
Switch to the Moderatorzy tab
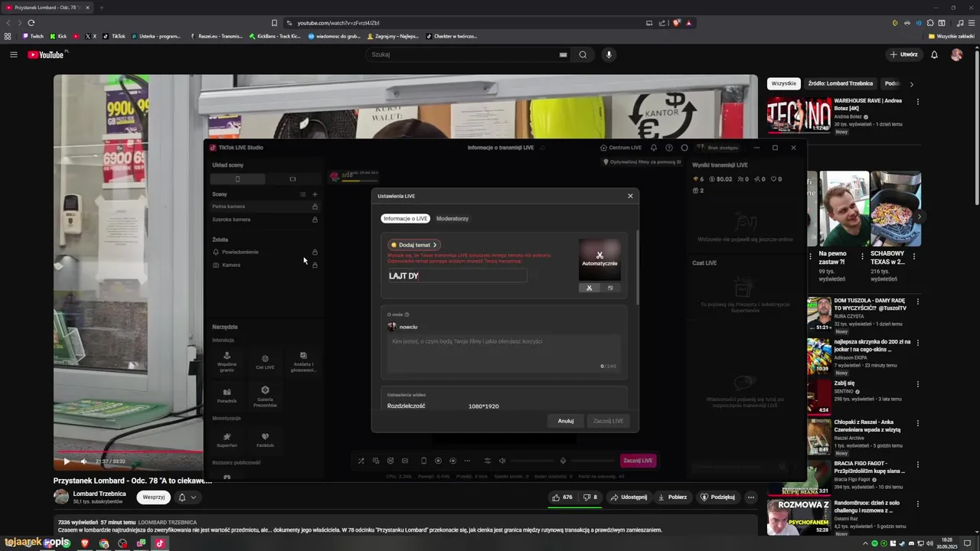pyautogui.click(x=452, y=219)
